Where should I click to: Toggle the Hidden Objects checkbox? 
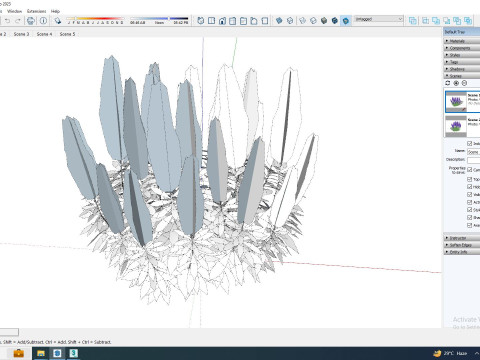click(470, 187)
